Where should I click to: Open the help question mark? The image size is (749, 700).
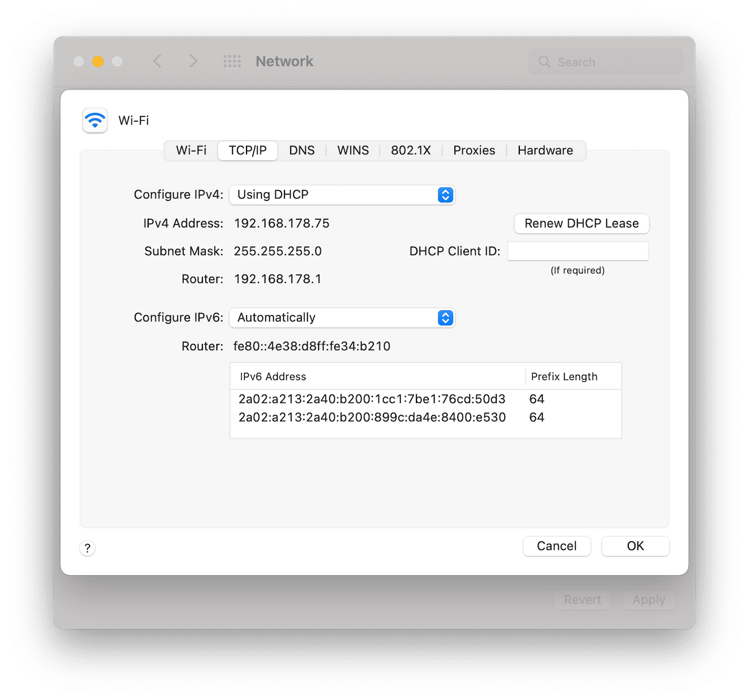pyautogui.click(x=87, y=548)
